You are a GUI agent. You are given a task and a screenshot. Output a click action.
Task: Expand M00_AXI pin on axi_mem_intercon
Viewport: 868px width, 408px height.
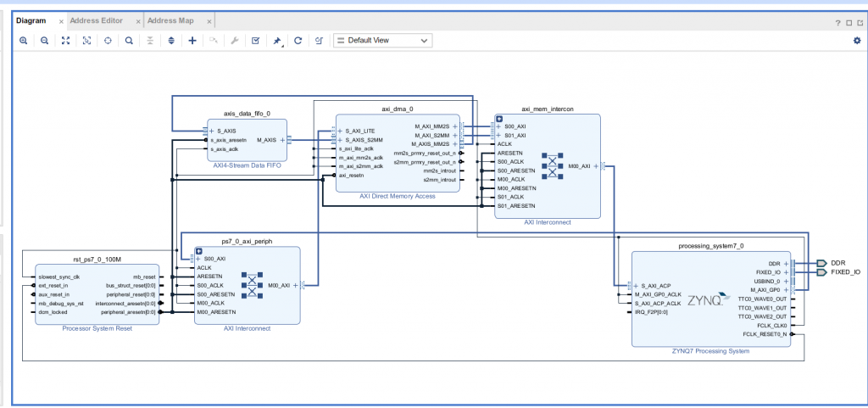(x=596, y=166)
